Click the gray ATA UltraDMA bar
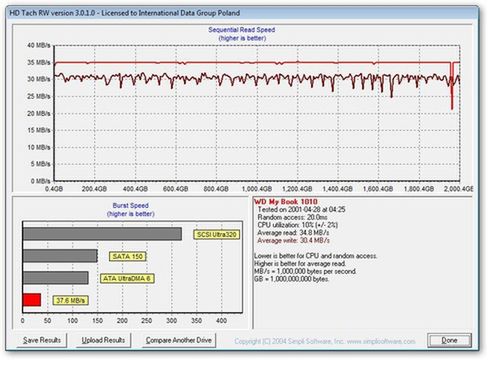The height and width of the screenshot is (374, 490). (x=56, y=278)
